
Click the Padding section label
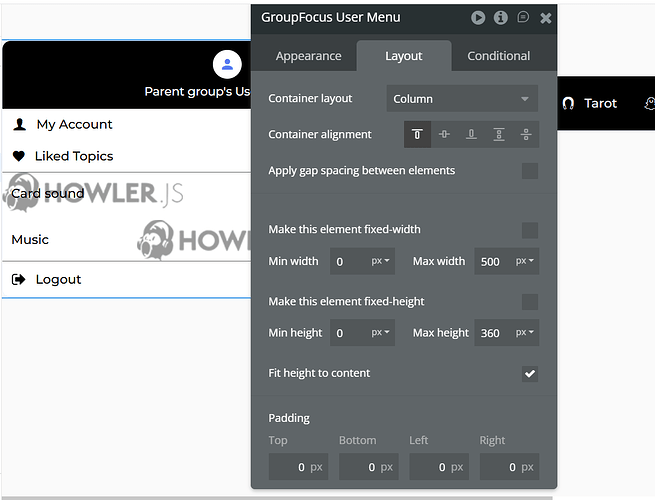289,418
